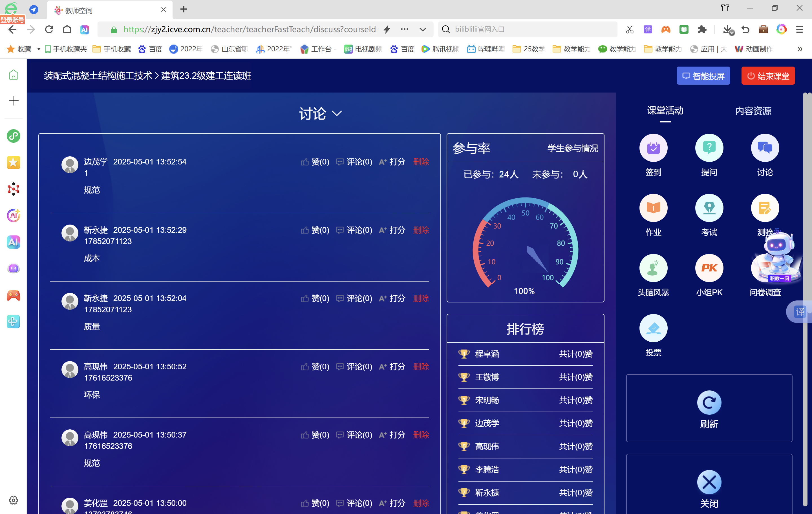Open the yellow star favorites sidebar icon

(14, 162)
